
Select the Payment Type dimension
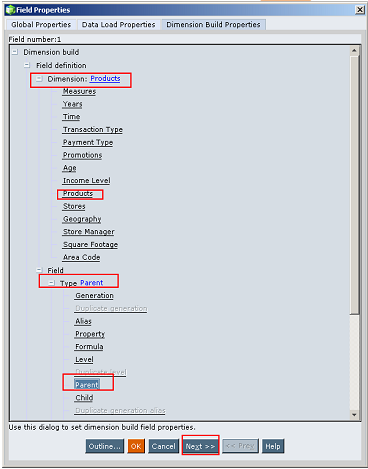[88, 142]
